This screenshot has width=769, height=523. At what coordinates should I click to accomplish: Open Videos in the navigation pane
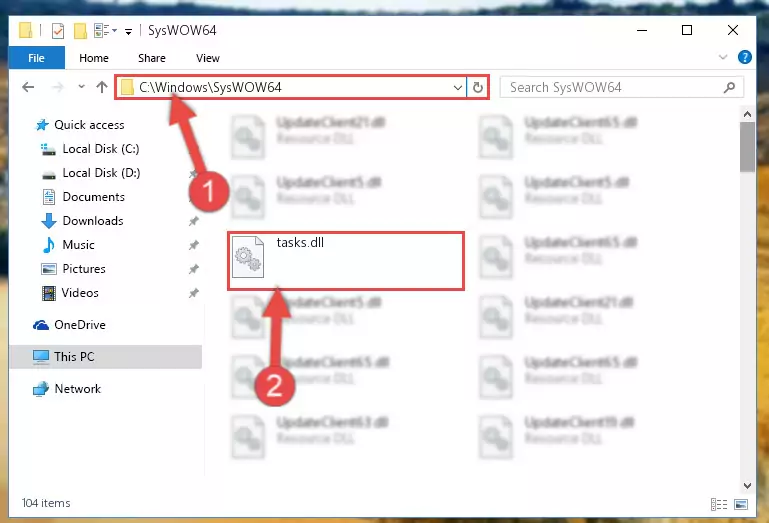point(80,293)
